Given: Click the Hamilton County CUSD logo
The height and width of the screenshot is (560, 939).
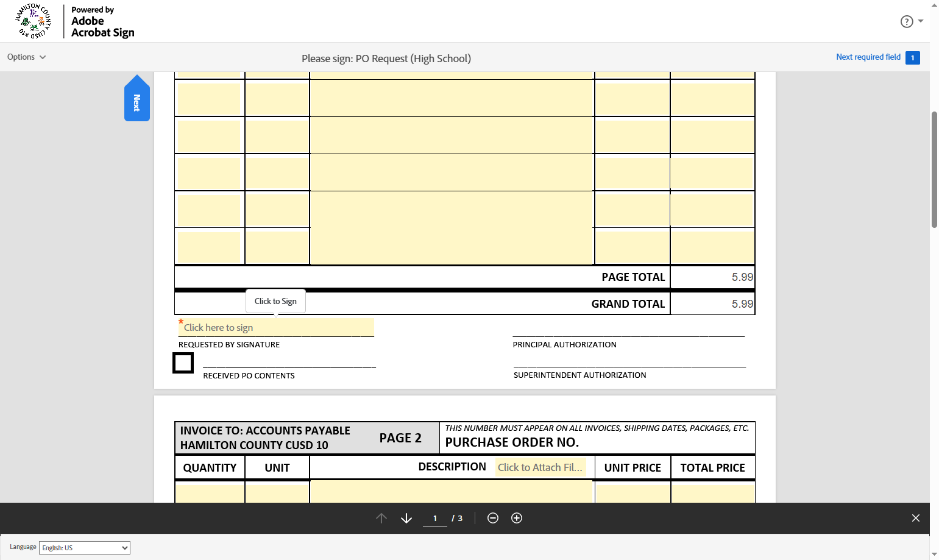Looking at the screenshot, I should (33, 21).
